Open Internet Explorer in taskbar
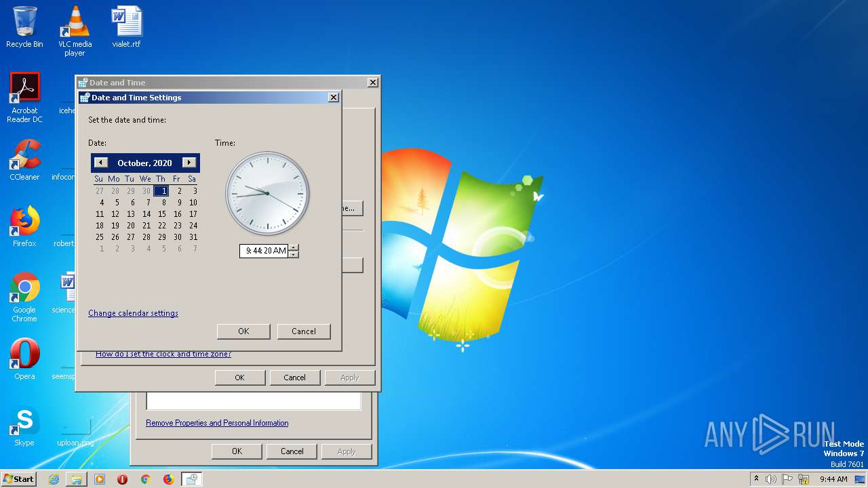Viewport: 868px width, 488px height. coord(54,479)
